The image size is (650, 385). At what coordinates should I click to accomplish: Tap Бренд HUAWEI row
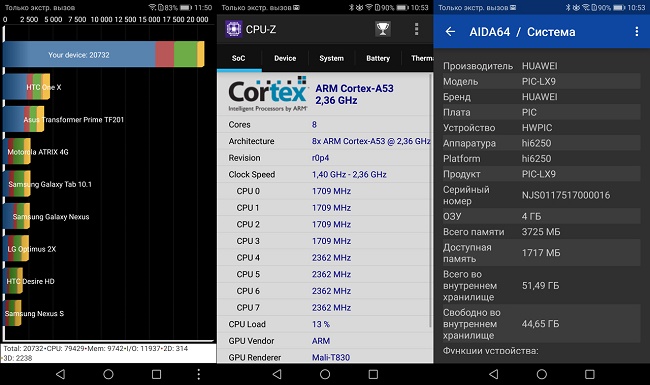point(541,97)
